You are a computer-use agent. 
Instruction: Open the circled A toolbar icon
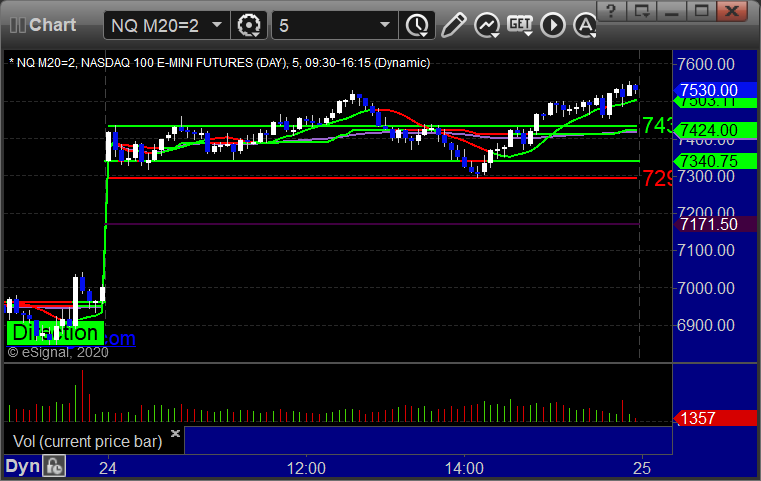click(x=584, y=25)
